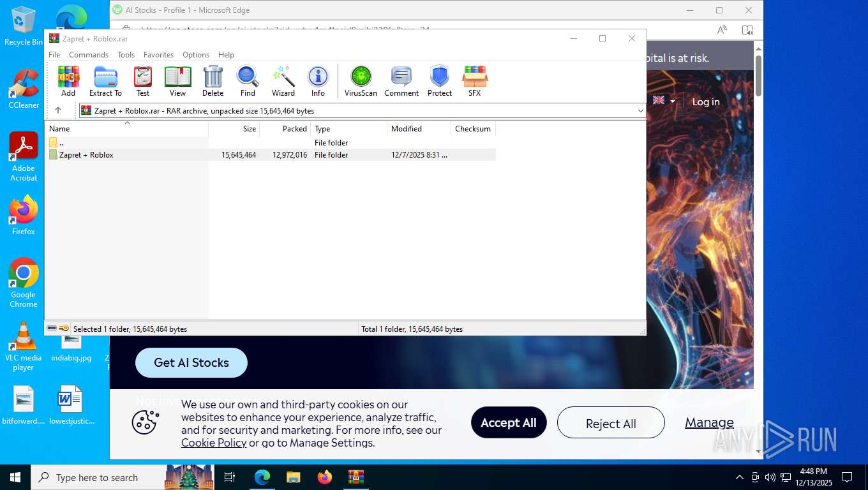
Task: Open the View file tool
Action: click(177, 82)
